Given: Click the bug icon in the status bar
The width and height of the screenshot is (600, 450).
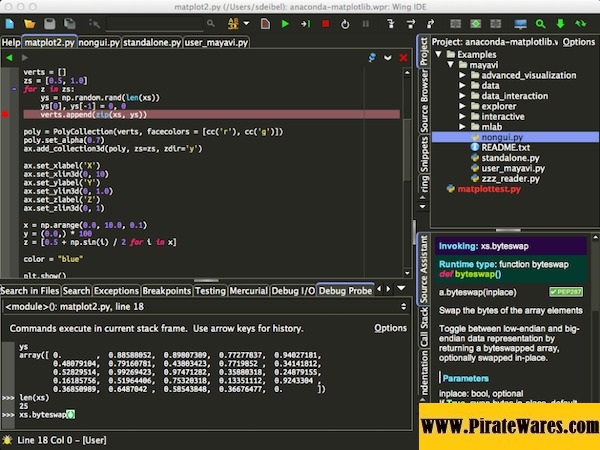Looking at the screenshot, I should pos(9,440).
